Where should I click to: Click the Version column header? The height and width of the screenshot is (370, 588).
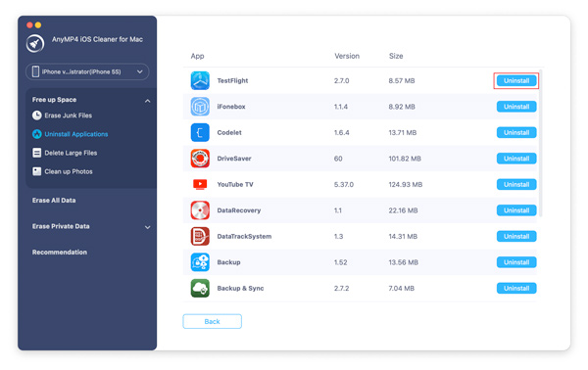pyautogui.click(x=347, y=56)
